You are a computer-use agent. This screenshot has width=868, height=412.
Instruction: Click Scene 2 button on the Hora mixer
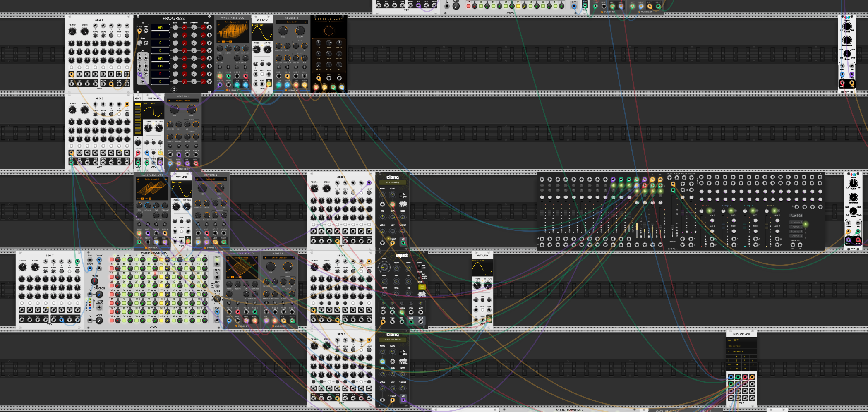click(796, 227)
